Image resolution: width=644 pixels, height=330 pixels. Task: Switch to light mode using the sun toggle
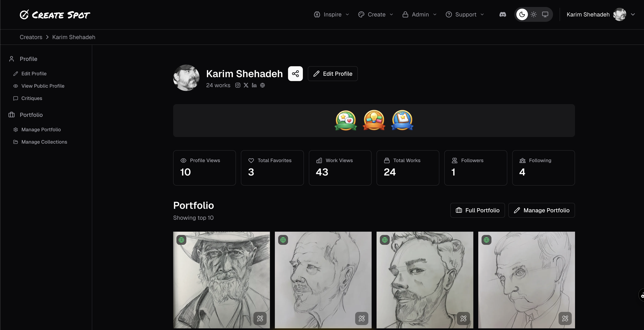534,14
